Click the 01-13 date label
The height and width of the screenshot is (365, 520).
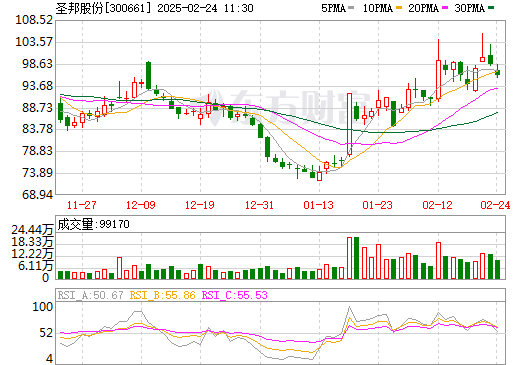click(x=318, y=205)
